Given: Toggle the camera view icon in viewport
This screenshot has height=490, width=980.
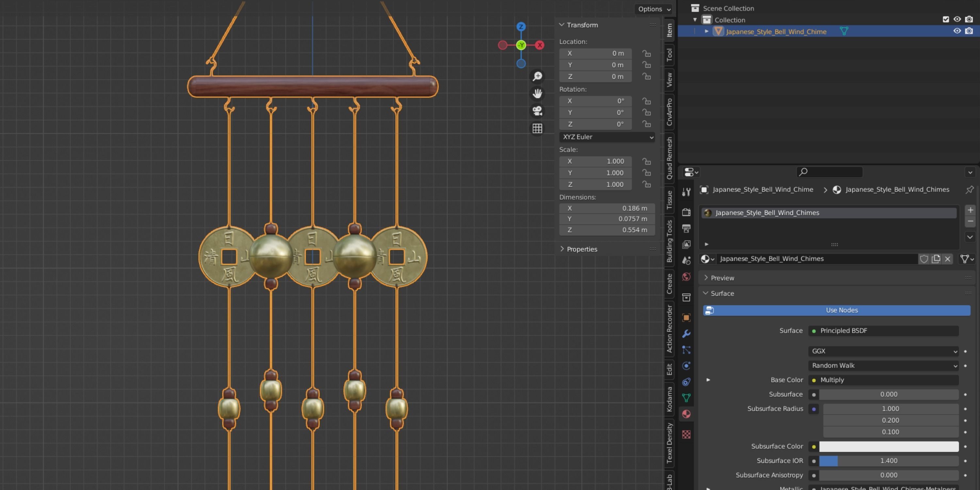Looking at the screenshot, I should (x=537, y=111).
